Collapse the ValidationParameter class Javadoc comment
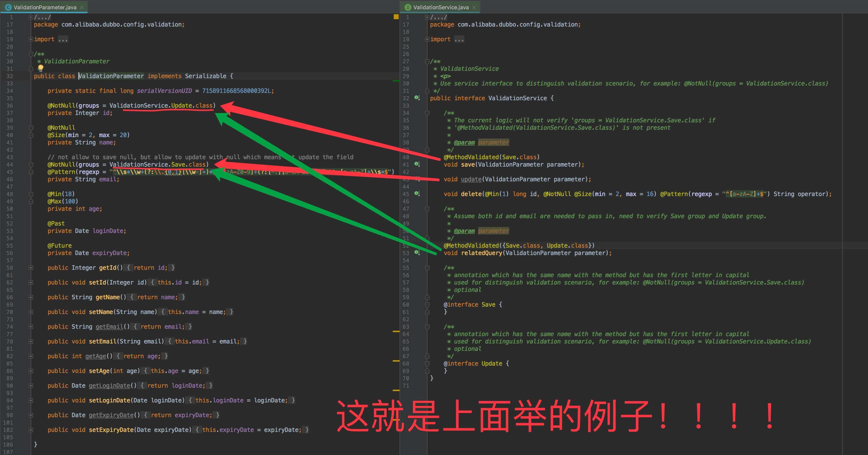The width and height of the screenshot is (868, 455). 31,54
